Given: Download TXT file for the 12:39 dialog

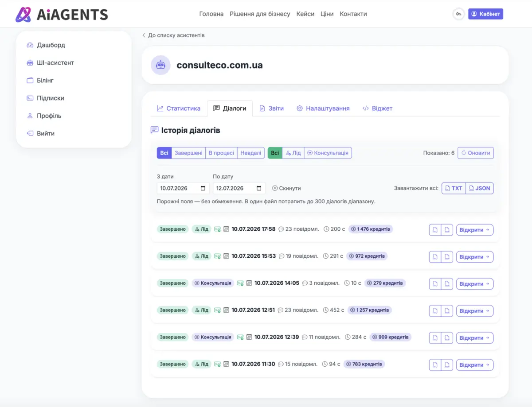Looking at the screenshot, I should click(x=435, y=338).
